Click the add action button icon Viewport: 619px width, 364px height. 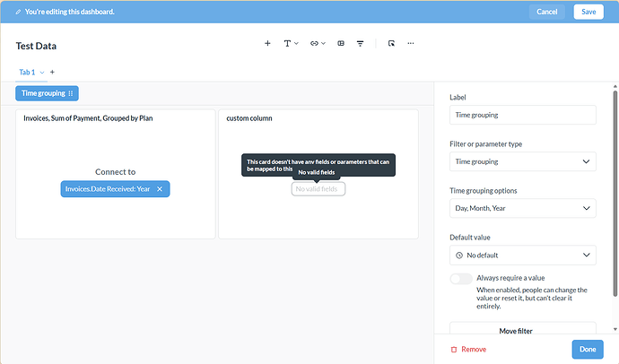click(391, 43)
